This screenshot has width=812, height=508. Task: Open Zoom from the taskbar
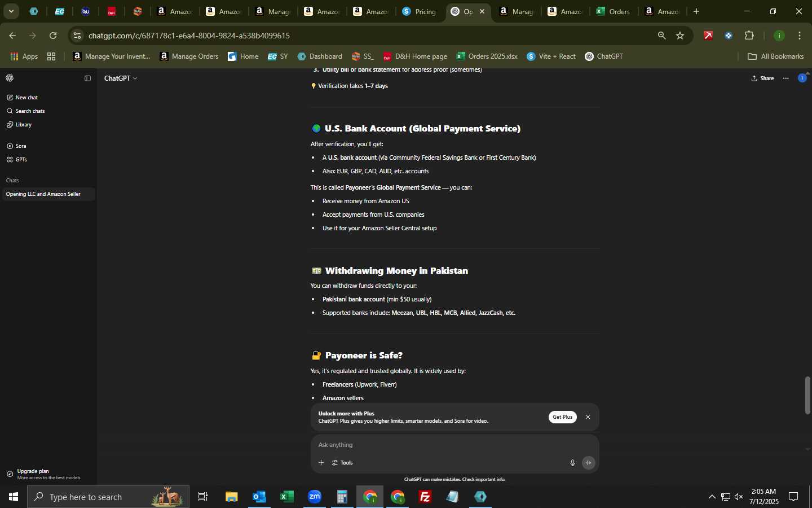(x=314, y=497)
